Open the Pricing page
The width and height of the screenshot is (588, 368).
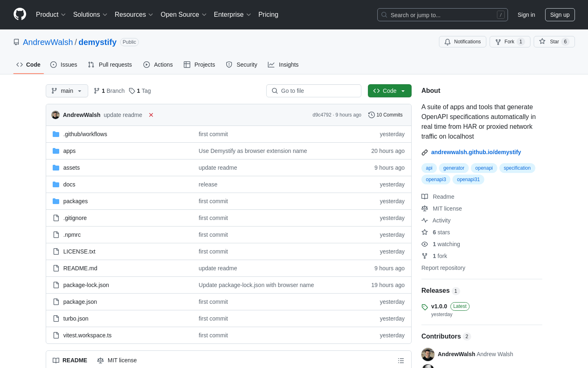(x=268, y=15)
